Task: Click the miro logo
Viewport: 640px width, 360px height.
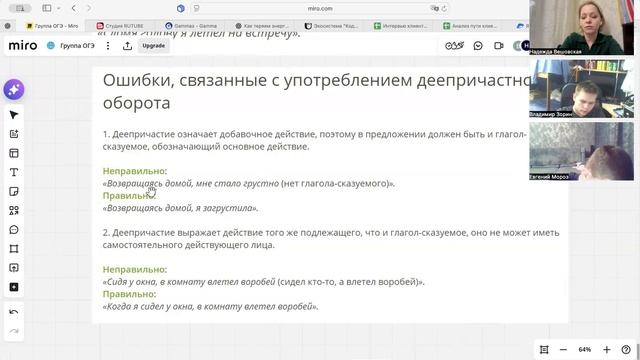Action: (23, 45)
